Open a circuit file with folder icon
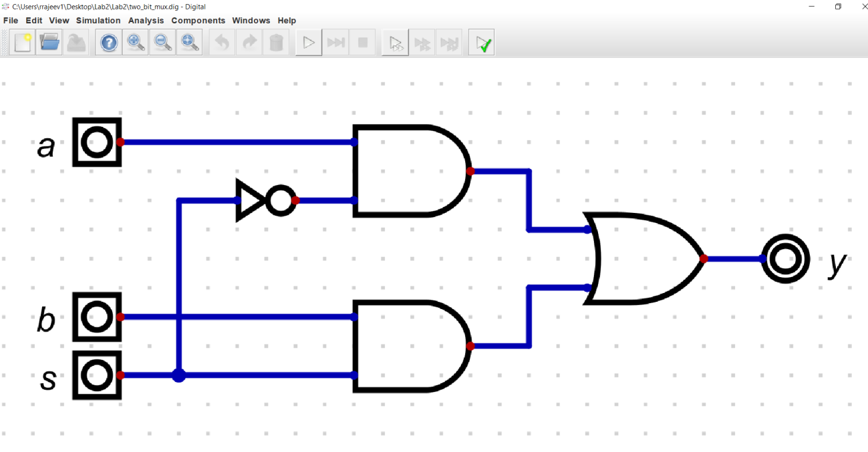Viewport: 868px width, 452px height. [49, 43]
